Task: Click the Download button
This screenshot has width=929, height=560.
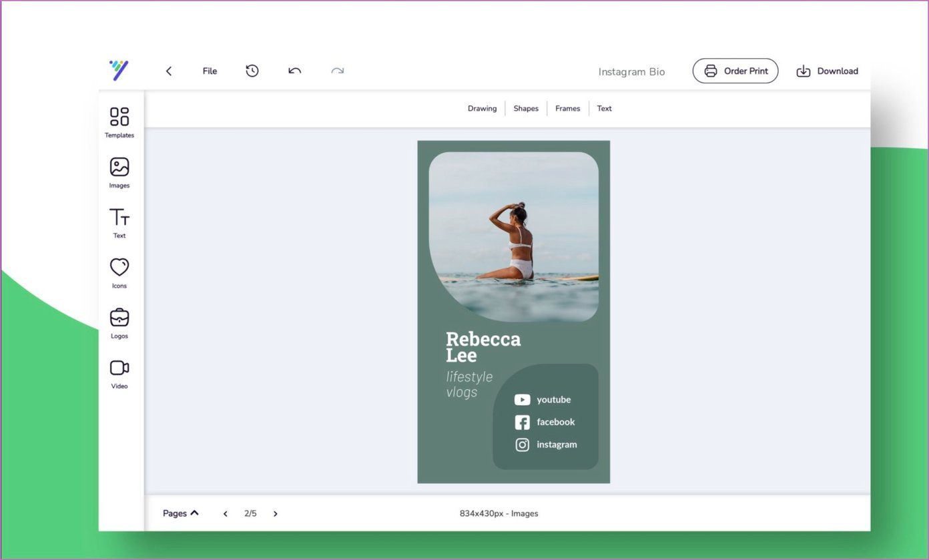Action: pos(828,71)
